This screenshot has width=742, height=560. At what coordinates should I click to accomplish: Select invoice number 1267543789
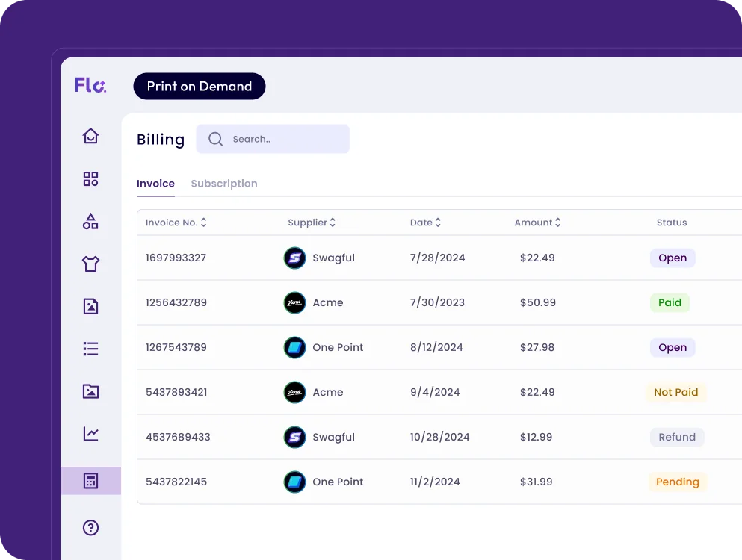tap(176, 348)
